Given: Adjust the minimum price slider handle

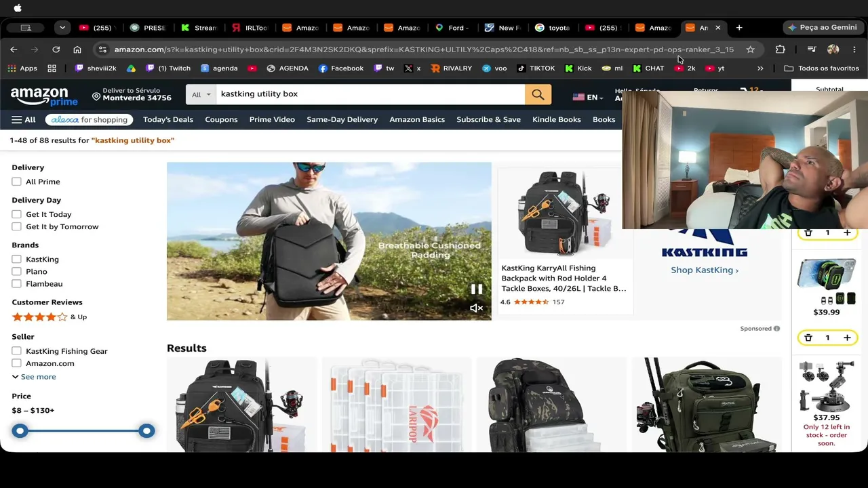Looking at the screenshot, I should (x=20, y=430).
